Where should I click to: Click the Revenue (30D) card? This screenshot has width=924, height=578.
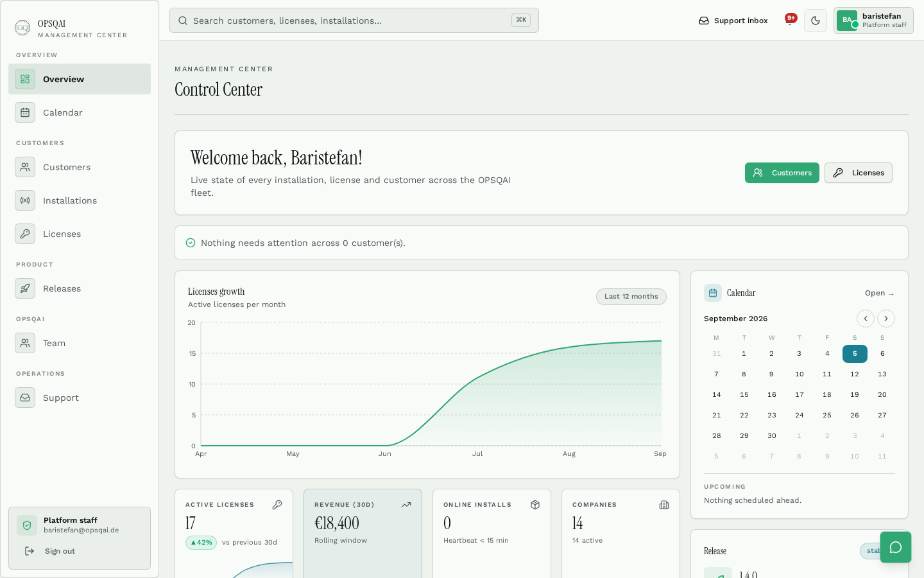(x=363, y=534)
